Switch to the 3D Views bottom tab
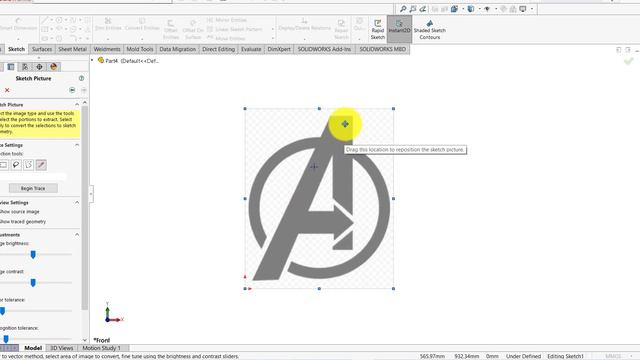 pyautogui.click(x=62, y=348)
